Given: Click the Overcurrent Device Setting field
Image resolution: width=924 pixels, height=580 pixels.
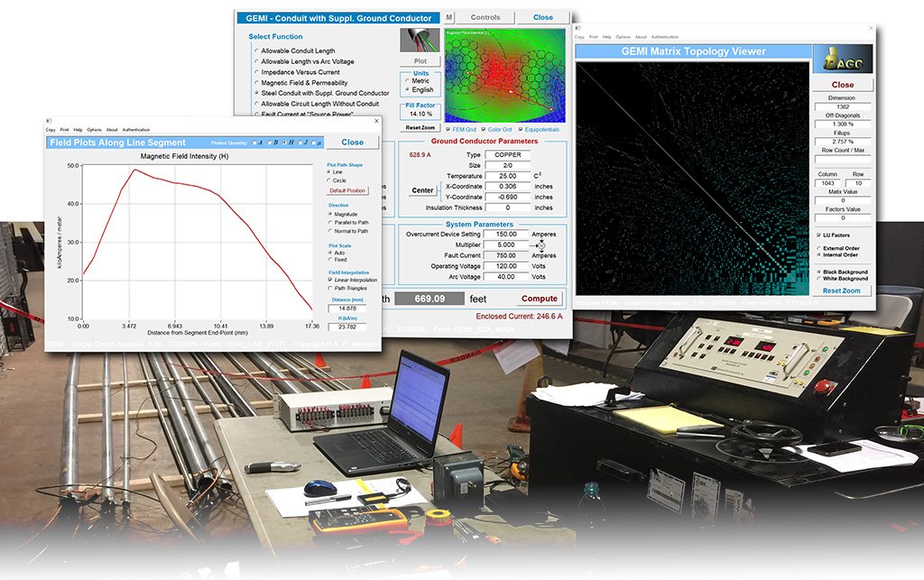Looking at the screenshot, I should point(505,235).
